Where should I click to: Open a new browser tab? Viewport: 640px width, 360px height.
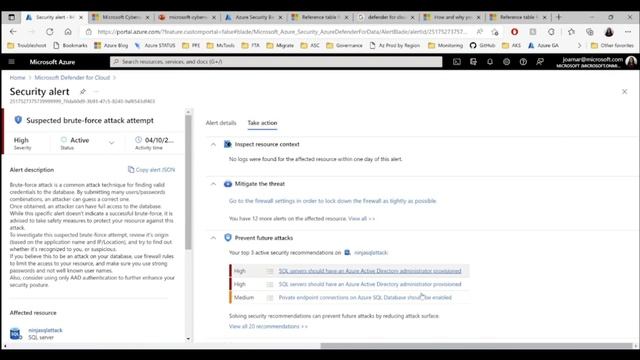point(559,17)
